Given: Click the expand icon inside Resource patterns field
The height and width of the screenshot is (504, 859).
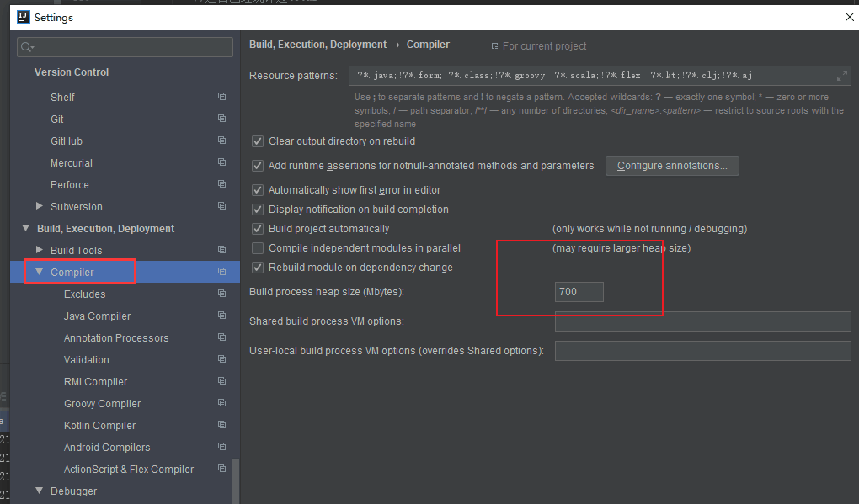Looking at the screenshot, I should coord(841,75).
